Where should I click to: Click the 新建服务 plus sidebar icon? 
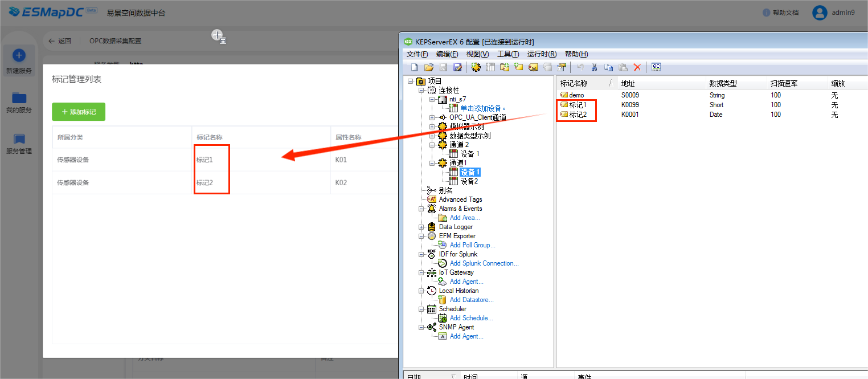click(19, 55)
